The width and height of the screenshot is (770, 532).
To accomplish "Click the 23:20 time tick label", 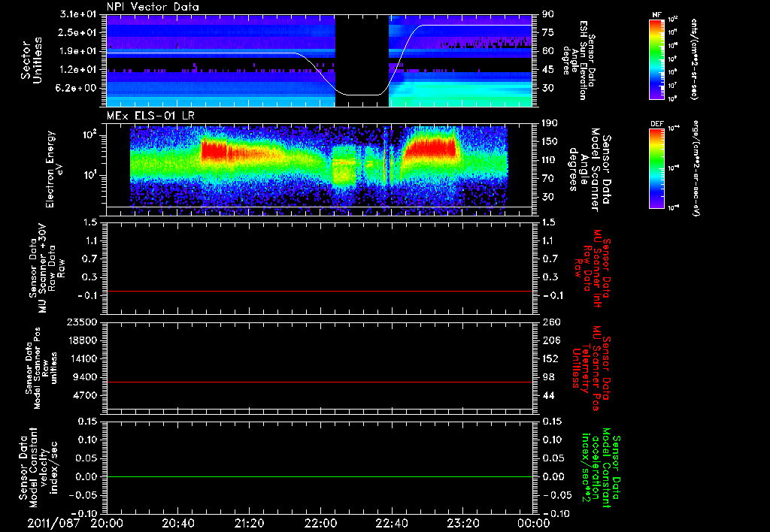I will [x=462, y=523].
